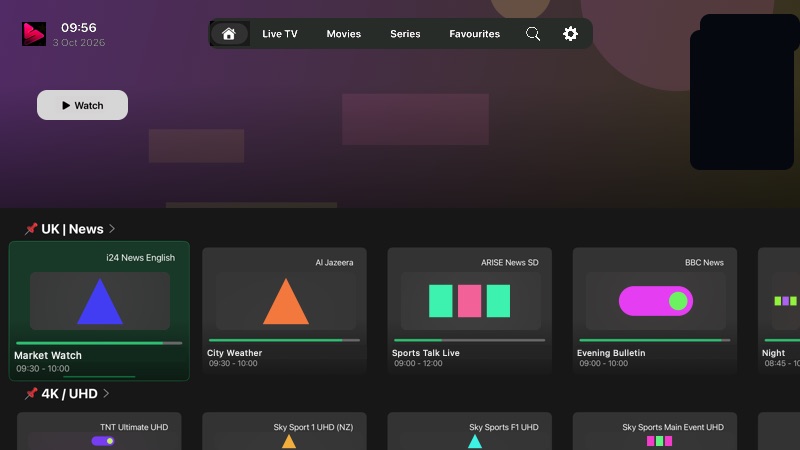Open settings gear icon
This screenshot has height=450, width=800.
[570, 34]
